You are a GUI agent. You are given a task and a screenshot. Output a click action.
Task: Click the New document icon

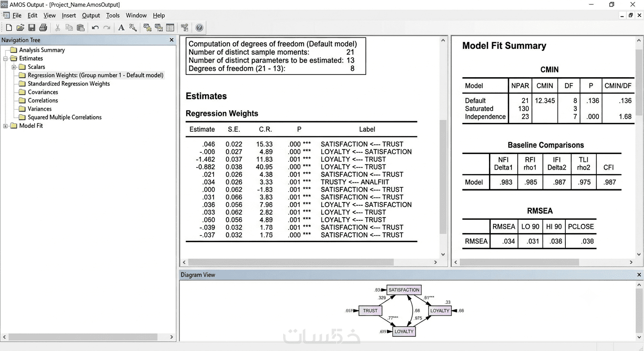tap(9, 28)
